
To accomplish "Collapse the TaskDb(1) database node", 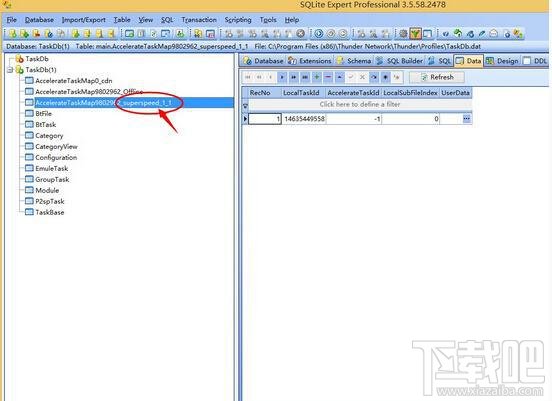I will point(11,70).
